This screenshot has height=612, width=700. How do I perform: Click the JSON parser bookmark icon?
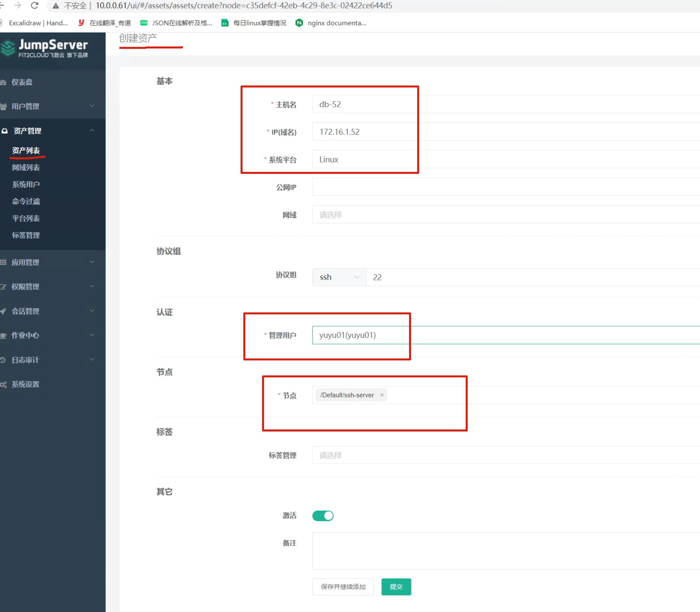144,23
